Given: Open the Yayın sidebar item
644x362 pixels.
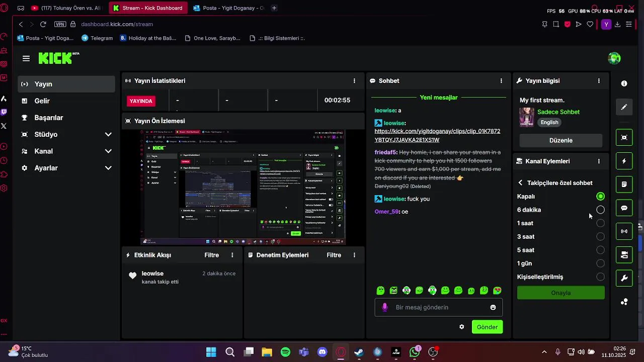Looking at the screenshot, I should tap(66, 84).
